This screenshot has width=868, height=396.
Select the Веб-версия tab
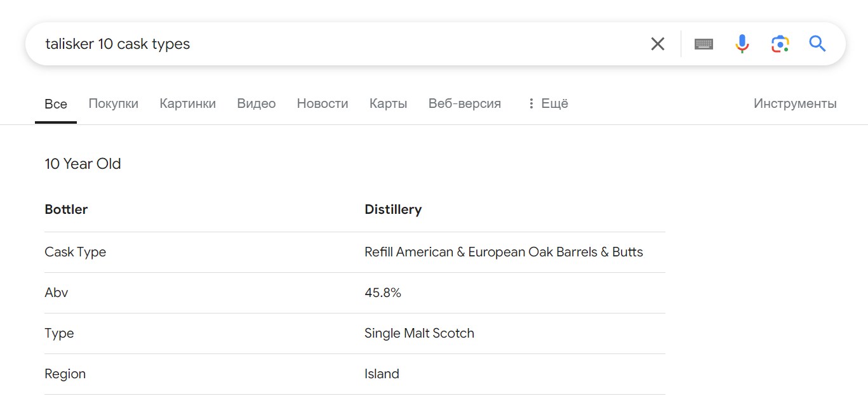pyautogui.click(x=464, y=103)
